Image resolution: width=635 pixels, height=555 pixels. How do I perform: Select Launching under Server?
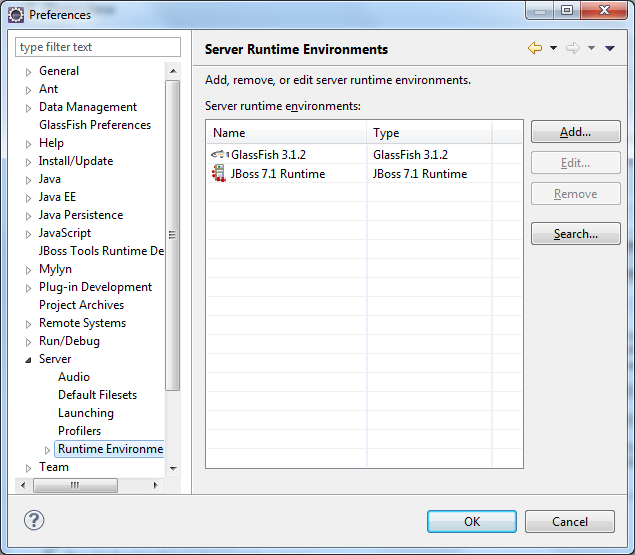pos(86,413)
